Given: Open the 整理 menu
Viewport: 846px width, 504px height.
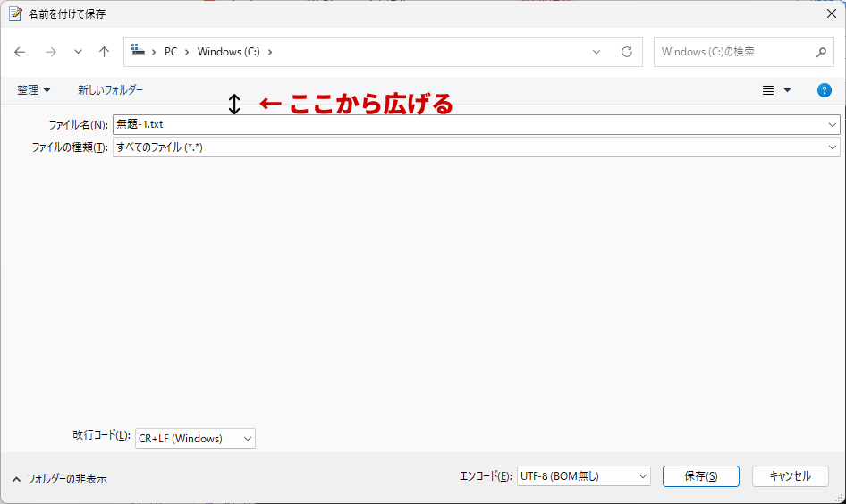Looking at the screenshot, I should click(x=34, y=90).
